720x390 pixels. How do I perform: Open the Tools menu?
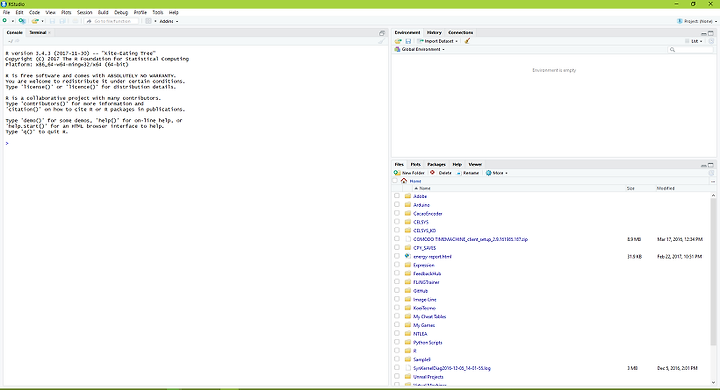click(158, 12)
